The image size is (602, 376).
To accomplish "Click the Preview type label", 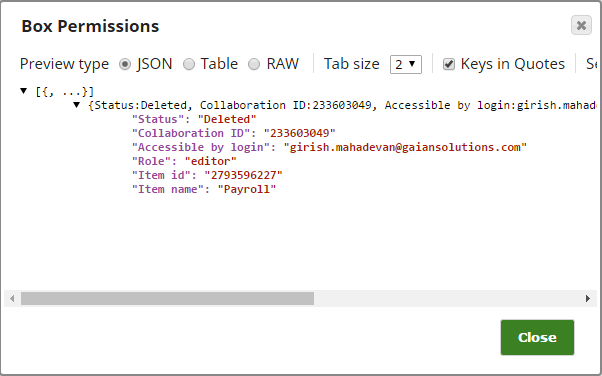I will coord(64,64).
